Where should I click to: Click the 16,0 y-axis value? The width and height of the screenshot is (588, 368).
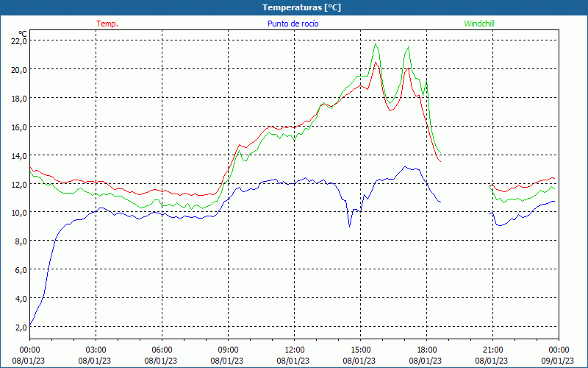[x=19, y=127]
